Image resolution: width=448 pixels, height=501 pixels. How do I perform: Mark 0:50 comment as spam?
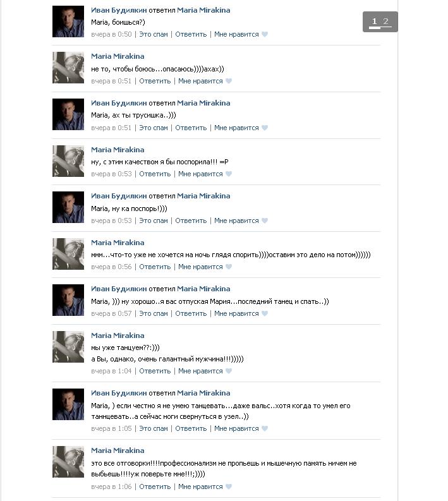154,34
